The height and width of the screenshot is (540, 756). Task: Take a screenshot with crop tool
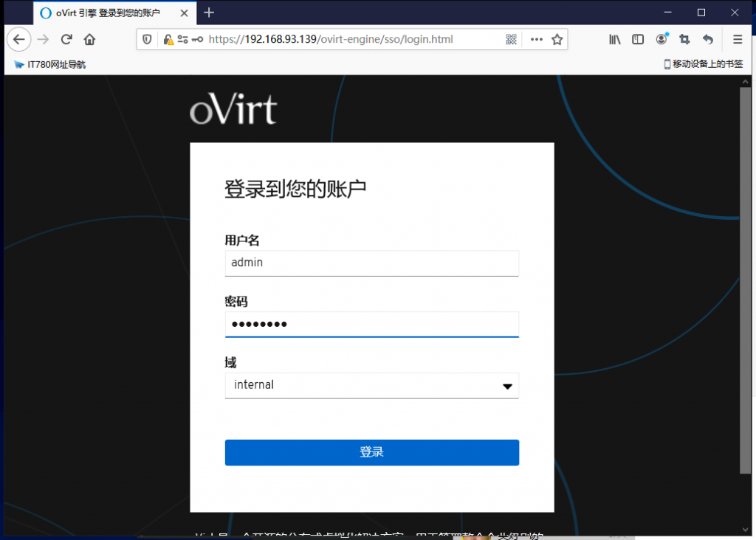tap(684, 39)
